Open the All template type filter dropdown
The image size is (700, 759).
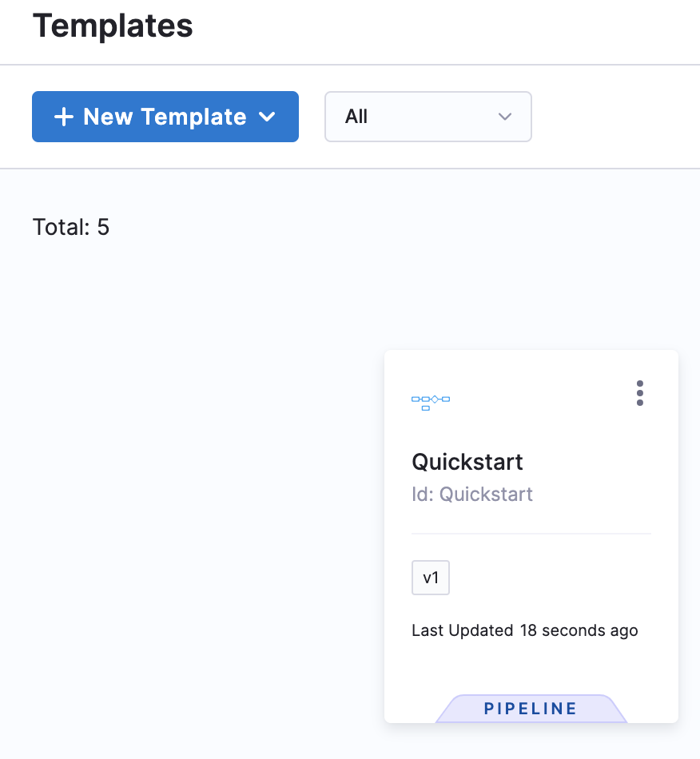428,117
